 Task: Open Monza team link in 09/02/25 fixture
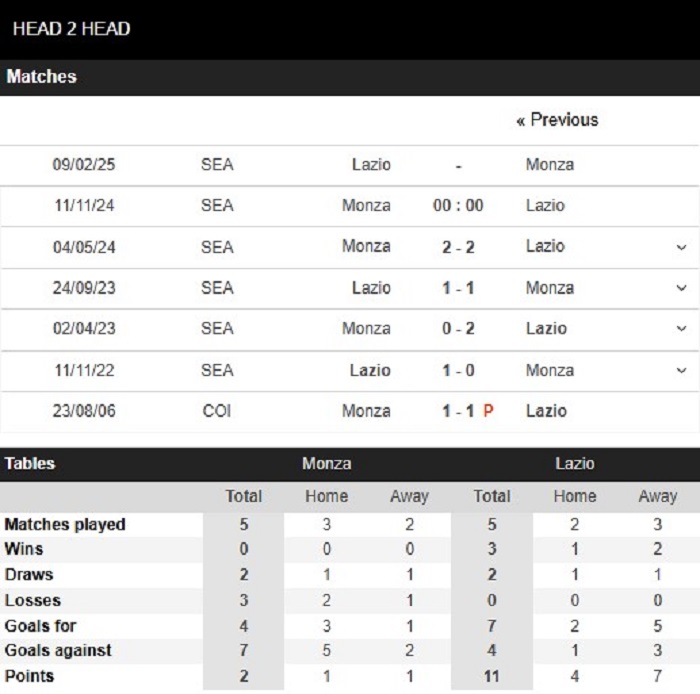coord(550,165)
